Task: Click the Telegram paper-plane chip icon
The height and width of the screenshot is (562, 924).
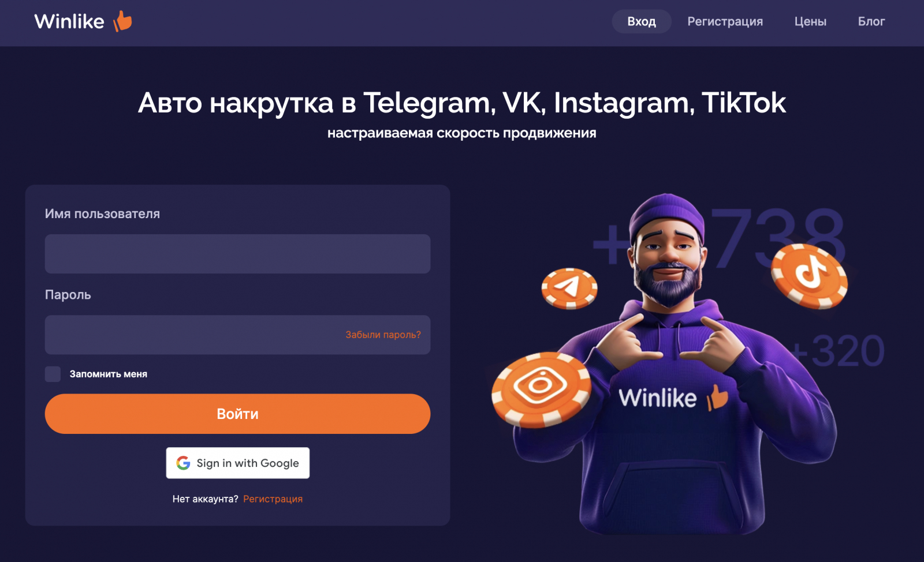Action: coord(569,288)
